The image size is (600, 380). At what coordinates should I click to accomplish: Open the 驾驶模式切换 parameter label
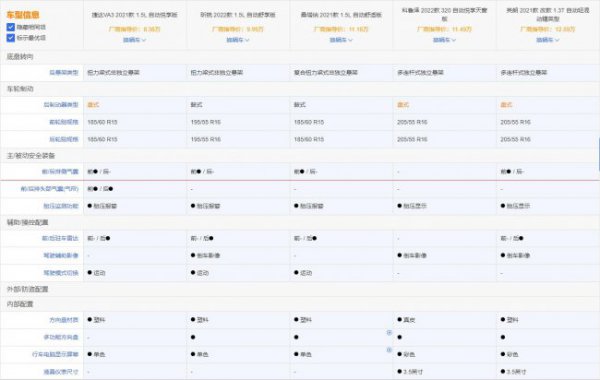point(61,272)
